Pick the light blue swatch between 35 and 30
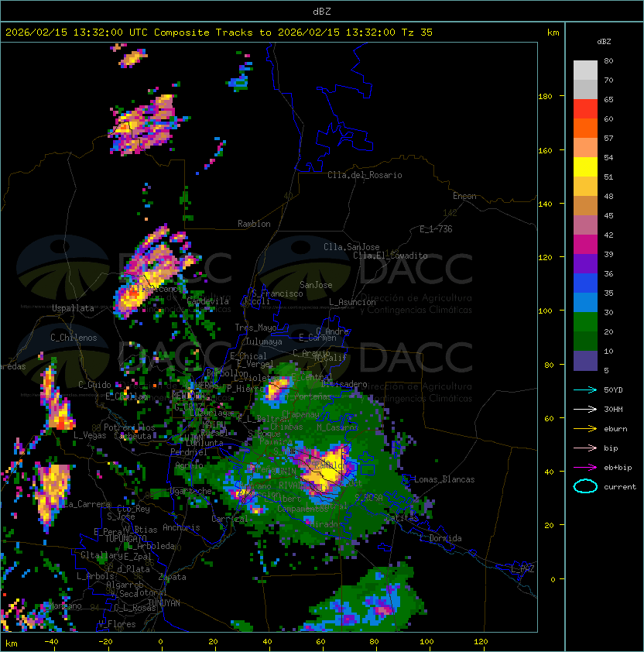 click(x=585, y=302)
